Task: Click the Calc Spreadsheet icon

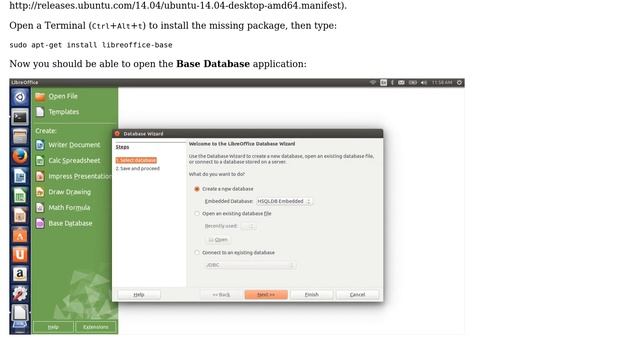Action: 40,161
